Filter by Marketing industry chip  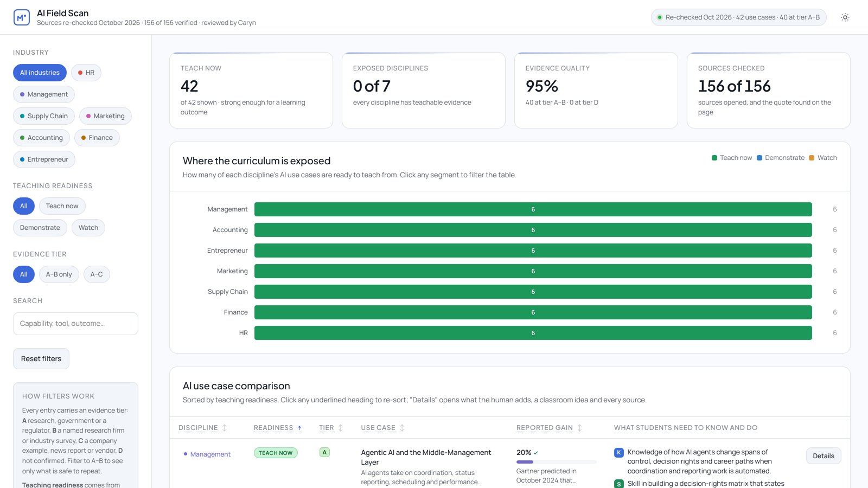point(105,116)
